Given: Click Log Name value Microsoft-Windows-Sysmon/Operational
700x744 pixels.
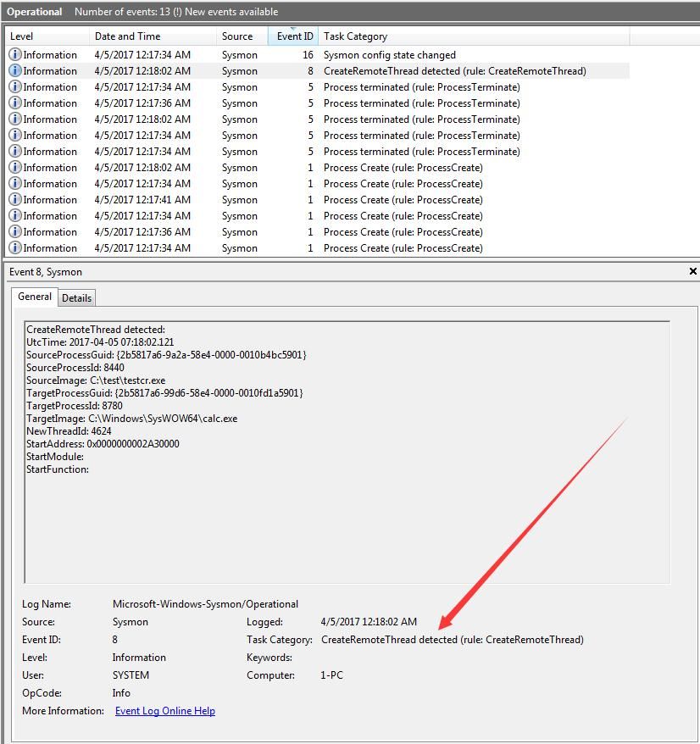Looking at the screenshot, I should [205, 604].
